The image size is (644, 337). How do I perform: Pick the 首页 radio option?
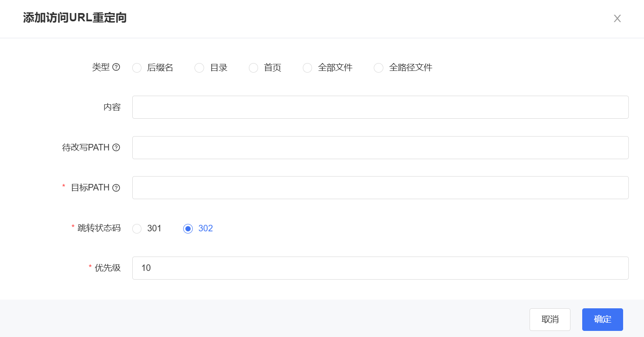254,68
